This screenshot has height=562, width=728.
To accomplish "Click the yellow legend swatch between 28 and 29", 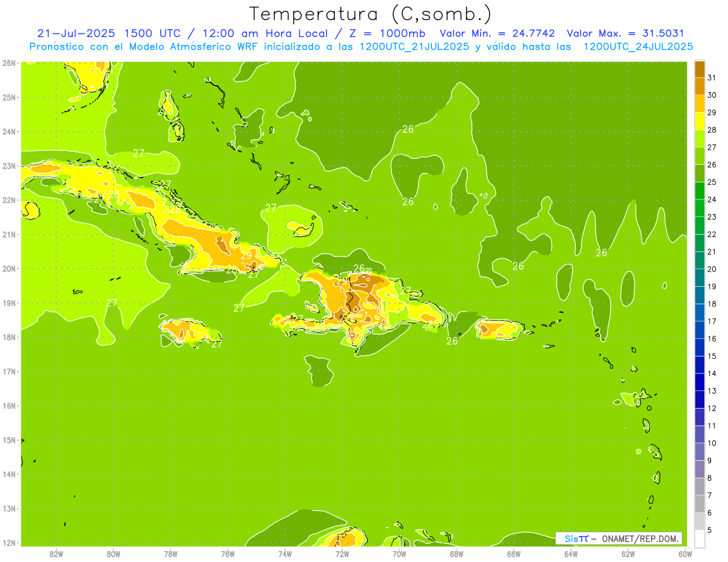I will (x=699, y=122).
